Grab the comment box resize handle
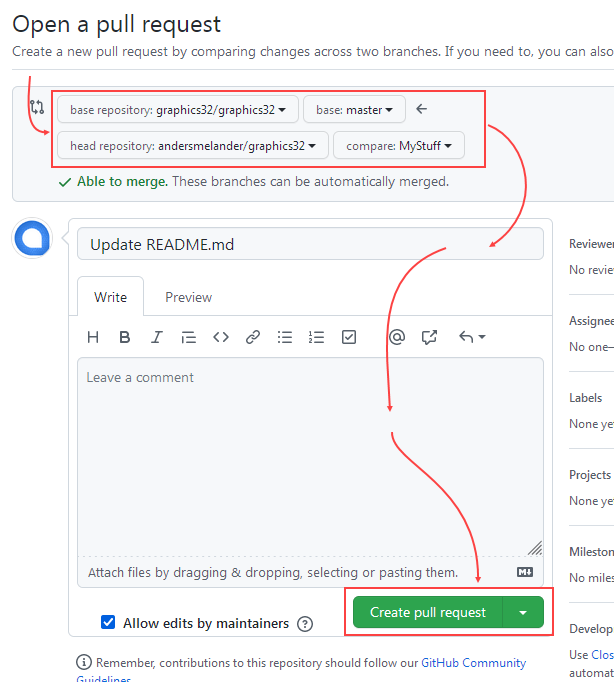The height and width of the screenshot is (682, 614). (535, 548)
